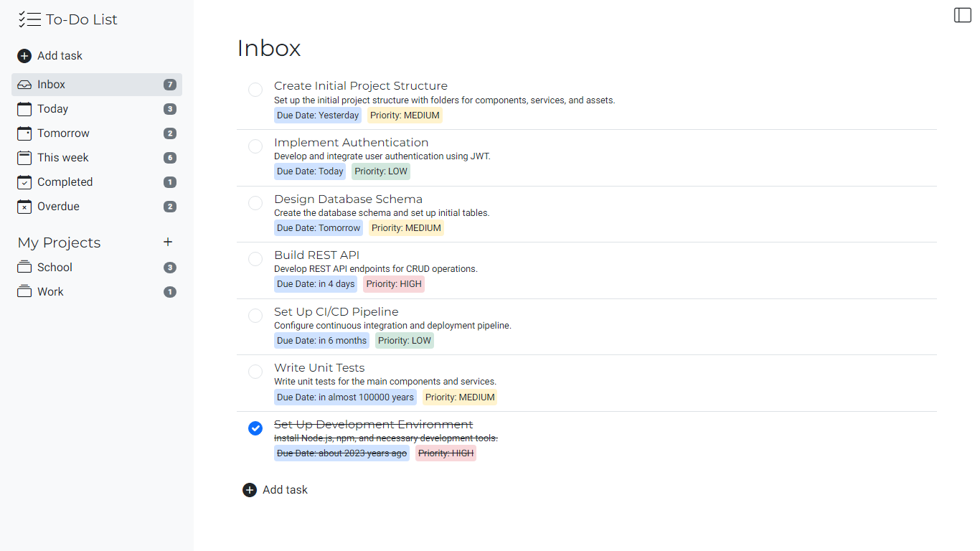Select the Set Up CI/CD Pipeline task

pyautogui.click(x=336, y=311)
